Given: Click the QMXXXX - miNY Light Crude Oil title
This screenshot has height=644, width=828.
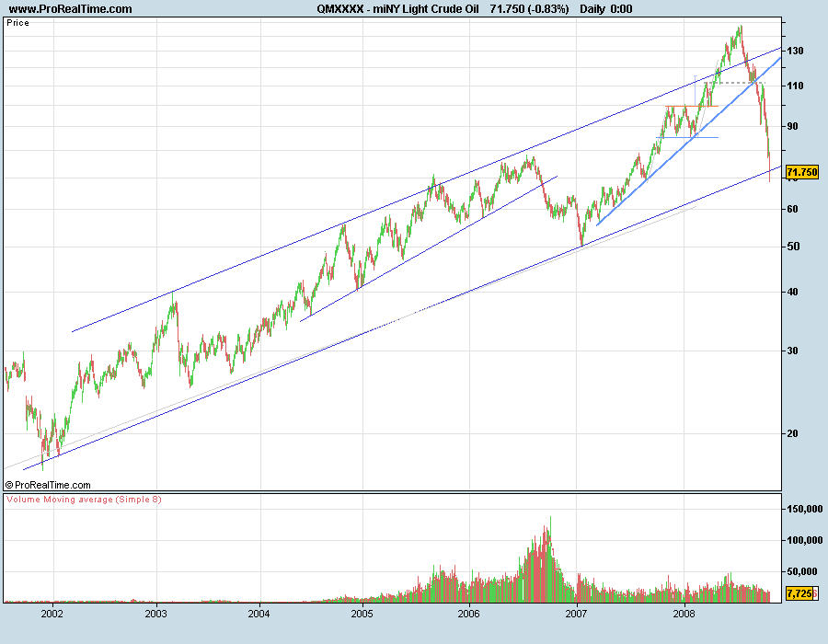Looking at the screenshot, I should 397,8.
